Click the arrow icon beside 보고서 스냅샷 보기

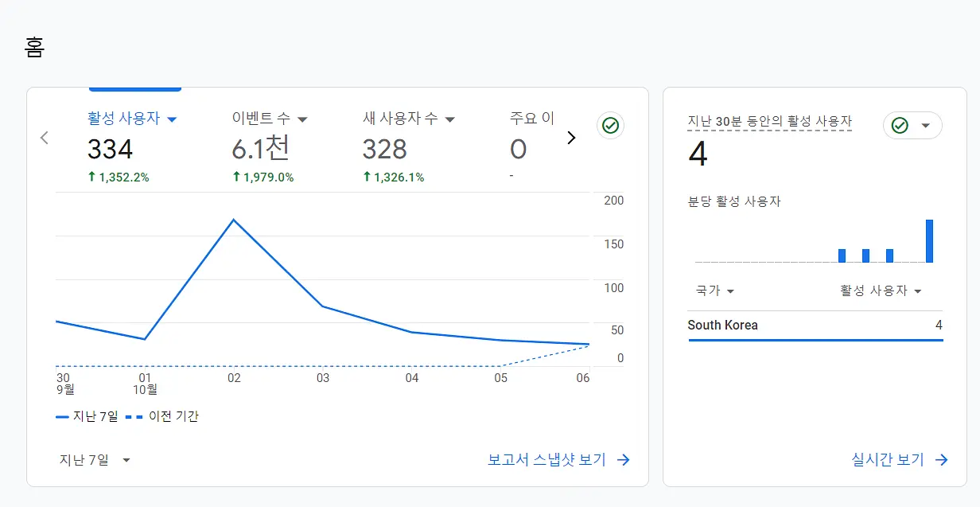pyautogui.click(x=624, y=460)
